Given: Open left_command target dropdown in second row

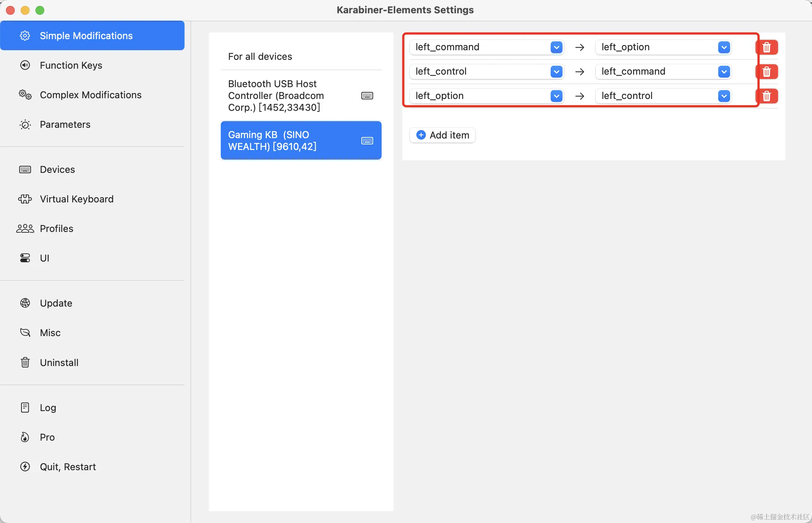Looking at the screenshot, I should click(x=663, y=71).
